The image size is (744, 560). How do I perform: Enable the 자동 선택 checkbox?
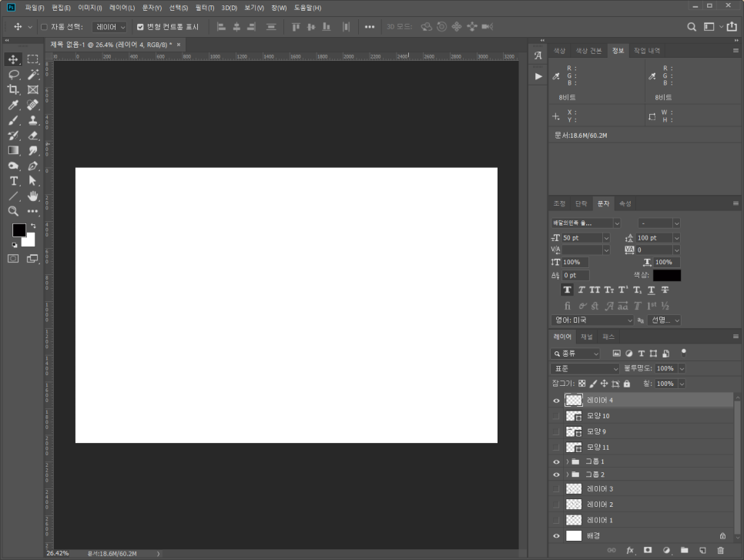coord(44,27)
